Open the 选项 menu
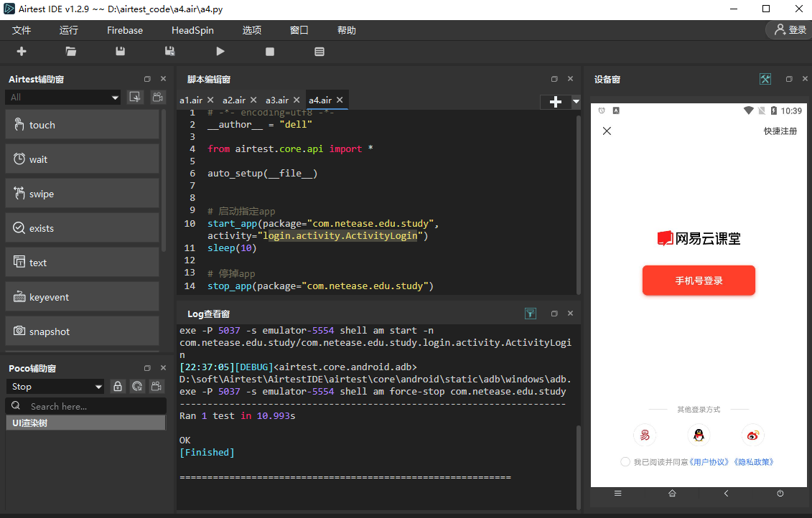 (252, 30)
